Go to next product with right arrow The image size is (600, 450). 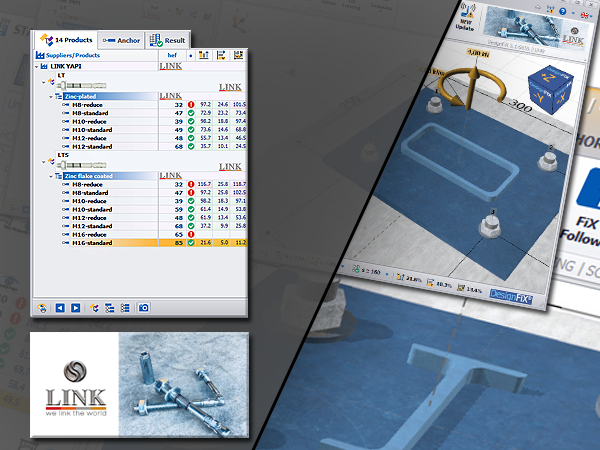[x=76, y=308]
